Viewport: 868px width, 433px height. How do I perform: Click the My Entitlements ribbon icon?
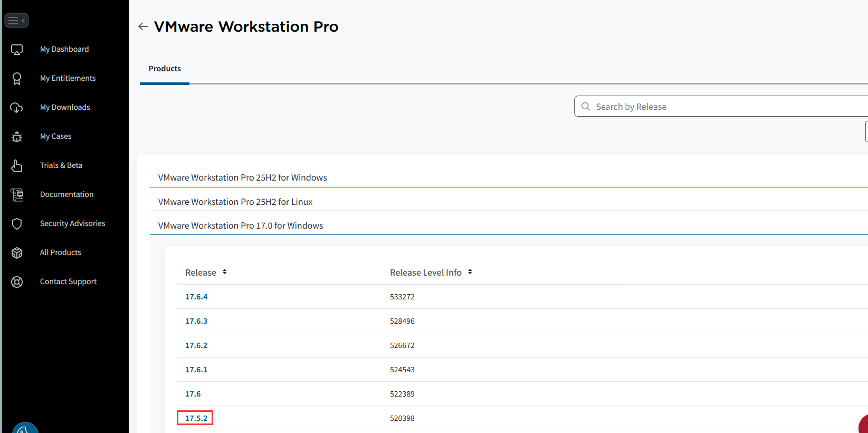point(17,79)
